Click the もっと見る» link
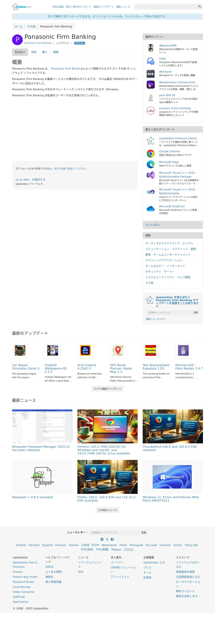 click(153, 225)
